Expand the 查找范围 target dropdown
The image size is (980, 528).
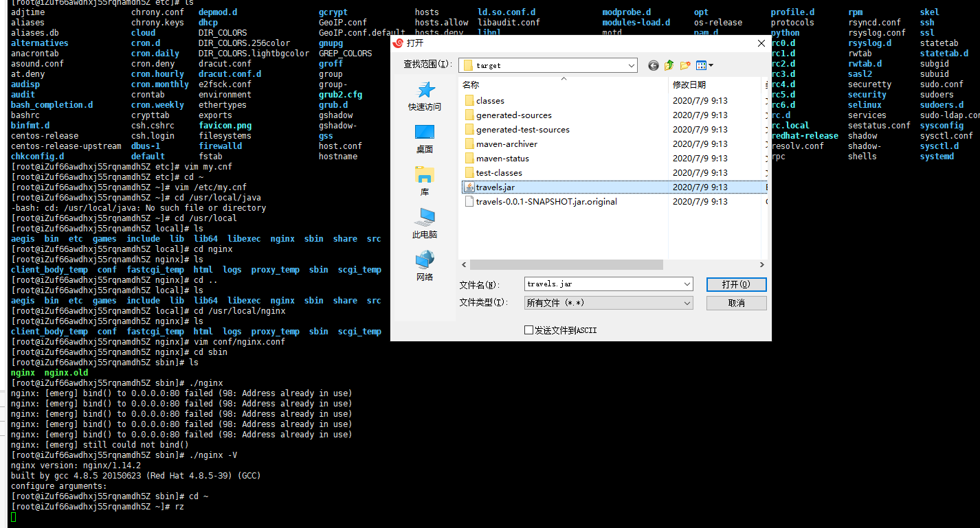(632, 65)
